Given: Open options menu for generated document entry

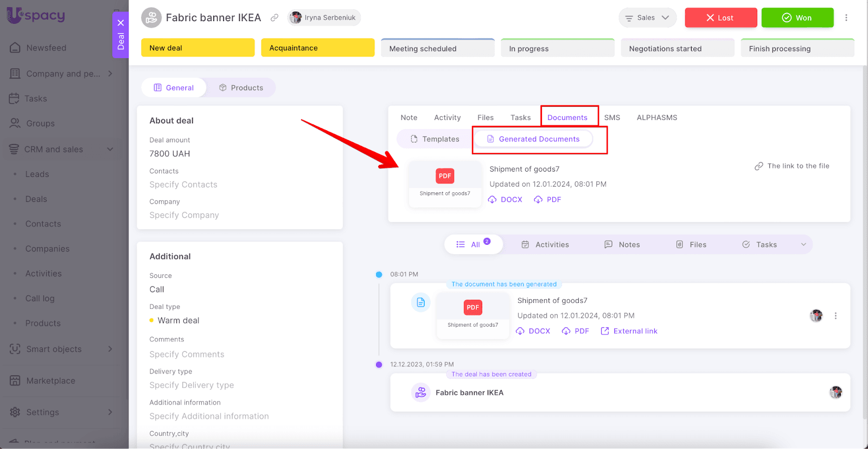Looking at the screenshot, I should pos(835,316).
